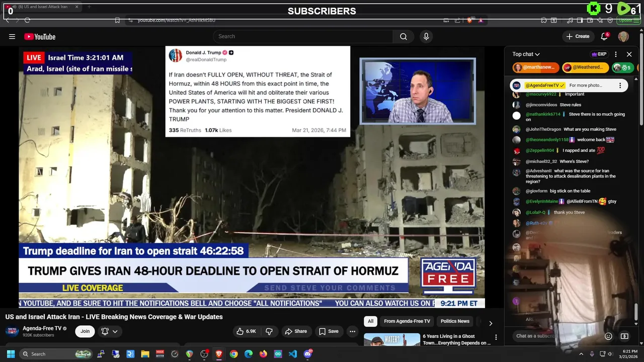Click the browser Update button
Viewport: 644px width, 362px height.
point(627,20)
